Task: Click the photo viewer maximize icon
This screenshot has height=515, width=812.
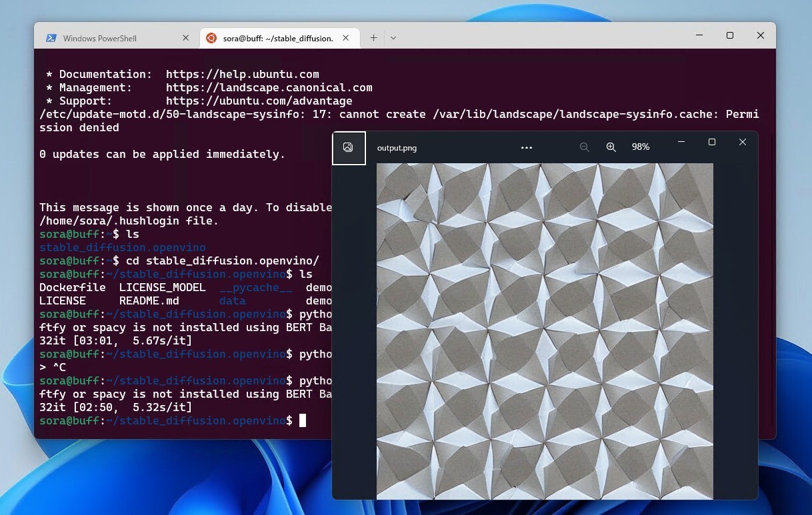Action: [711, 142]
